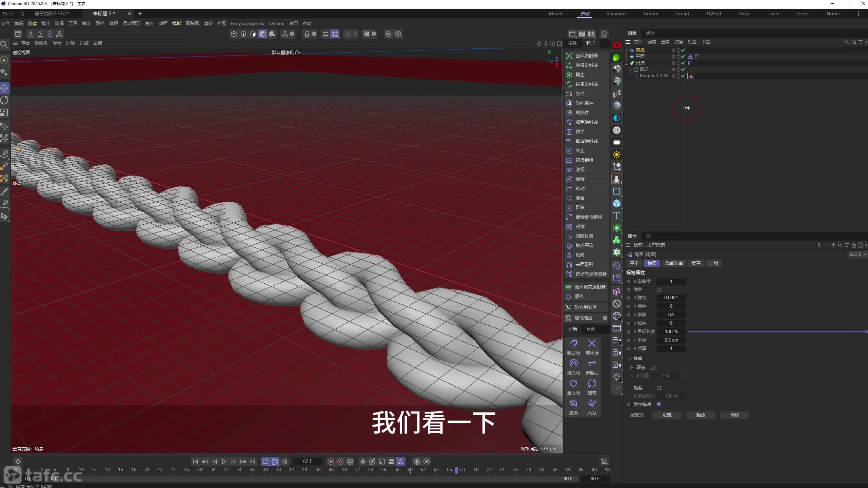Click the 碰撞 (Collision) modifier
The image size is (868, 488).
580,226
